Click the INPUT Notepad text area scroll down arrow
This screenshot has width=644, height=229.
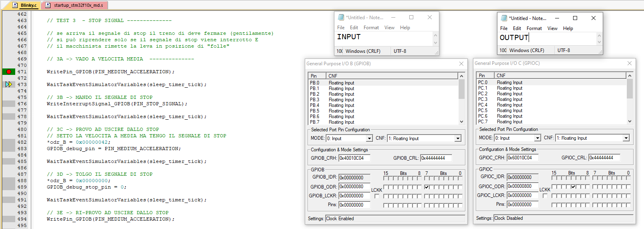tap(435, 42)
